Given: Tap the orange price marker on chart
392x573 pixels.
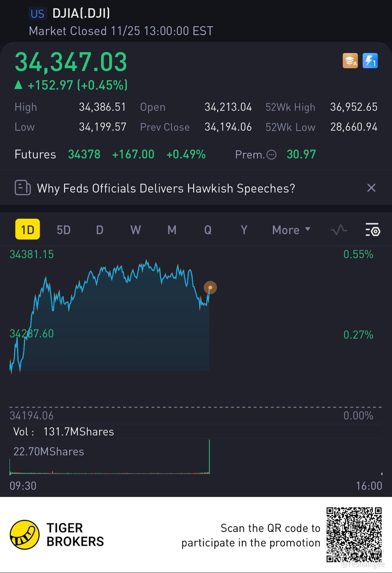Looking at the screenshot, I should tap(210, 288).
